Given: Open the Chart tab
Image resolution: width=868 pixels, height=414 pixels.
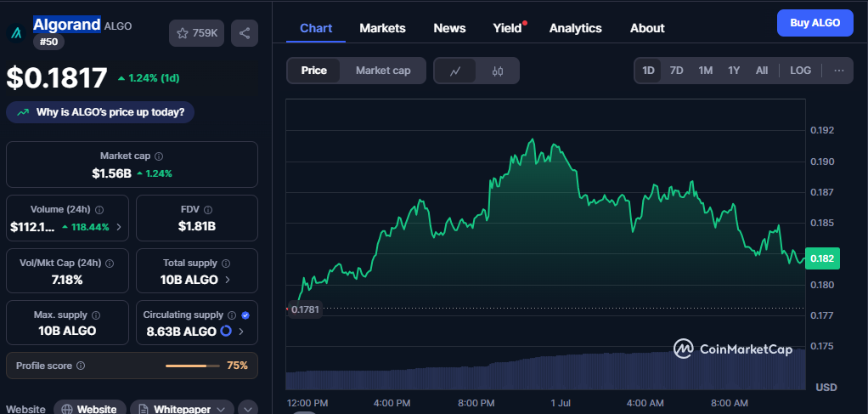Looking at the screenshot, I should click(x=316, y=28).
